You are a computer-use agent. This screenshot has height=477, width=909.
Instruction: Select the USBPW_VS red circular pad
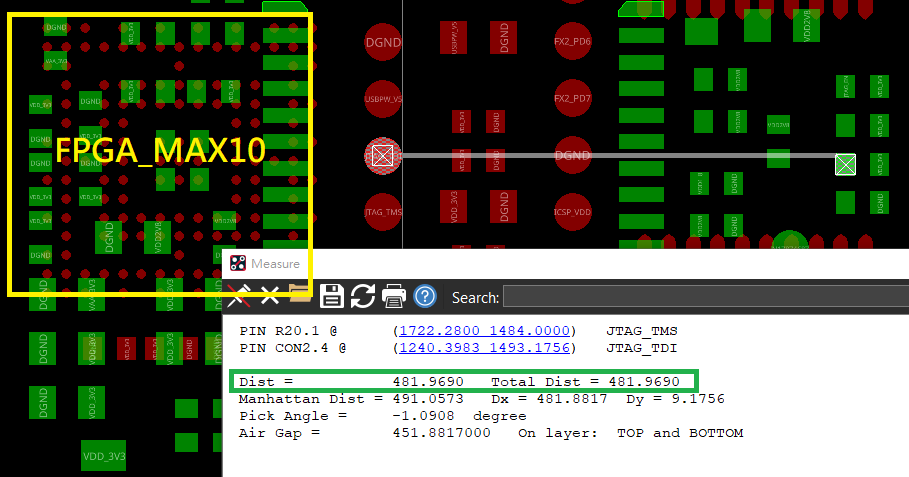point(383,99)
